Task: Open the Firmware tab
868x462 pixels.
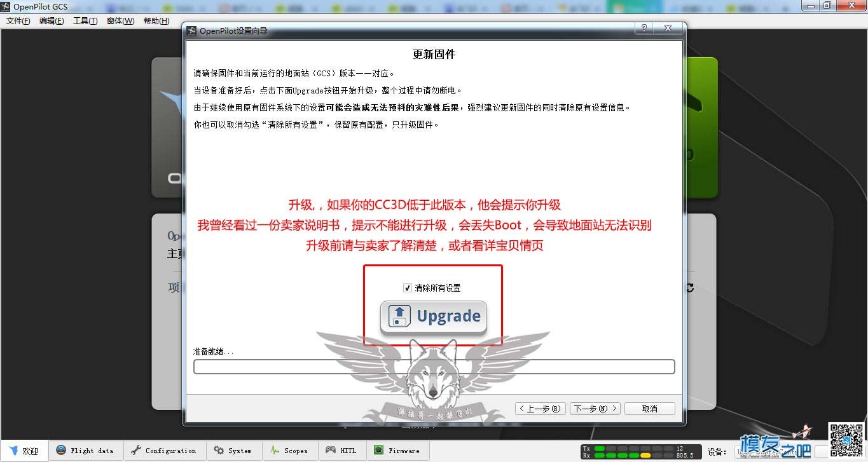Action: coord(397,451)
